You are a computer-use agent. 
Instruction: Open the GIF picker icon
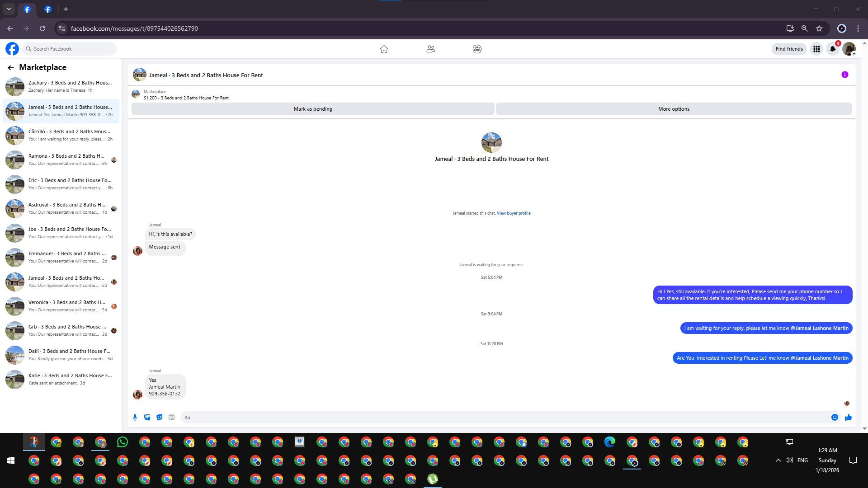click(x=171, y=418)
